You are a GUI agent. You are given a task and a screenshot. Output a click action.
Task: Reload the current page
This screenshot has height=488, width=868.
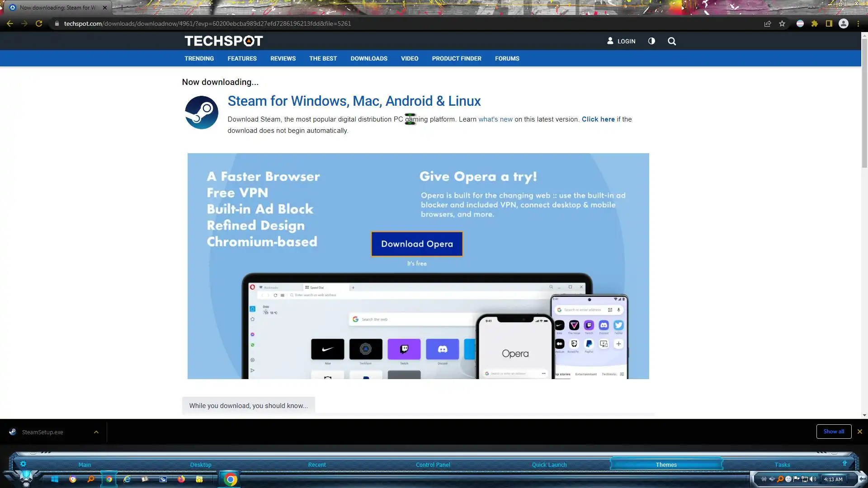[x=39, y=23]
